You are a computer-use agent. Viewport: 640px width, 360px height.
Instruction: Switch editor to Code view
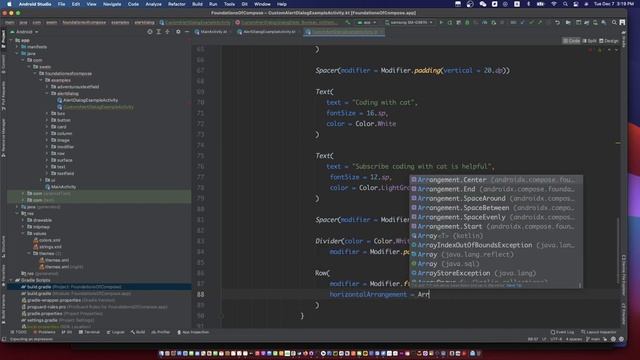click(x=571, y=41)
